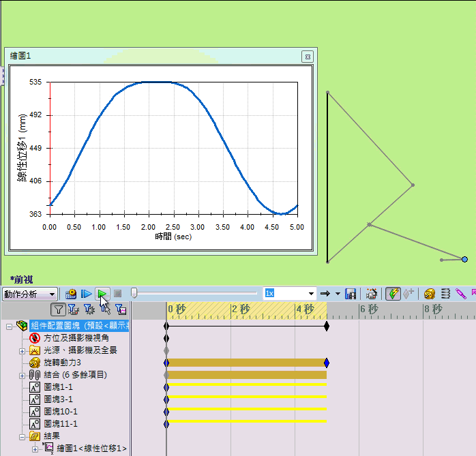This screenshot has height=456, width=476.
Task: Click the *前視 view label
Action: [21, 279]
